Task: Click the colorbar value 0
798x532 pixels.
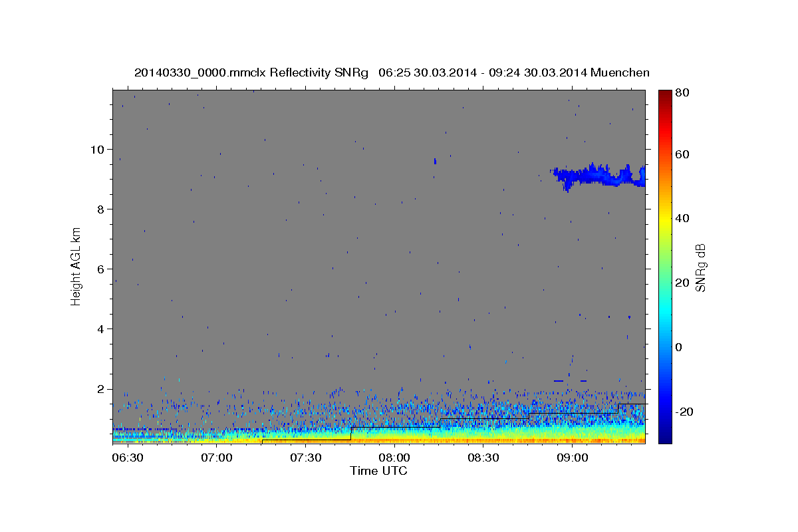Action: pyautogui.click(x=679, y=347)
